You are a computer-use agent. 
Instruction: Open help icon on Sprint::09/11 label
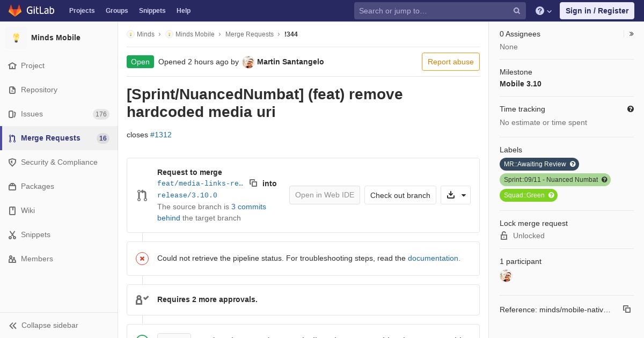point(604,180)
